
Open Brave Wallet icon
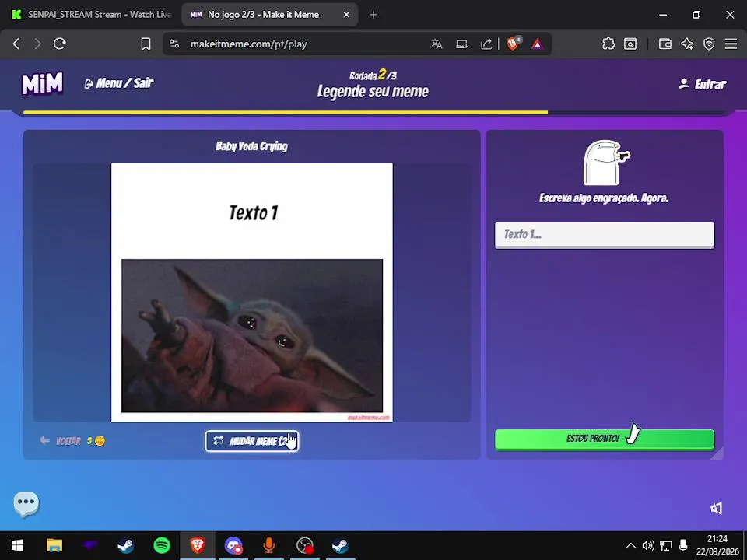[665, 44]
